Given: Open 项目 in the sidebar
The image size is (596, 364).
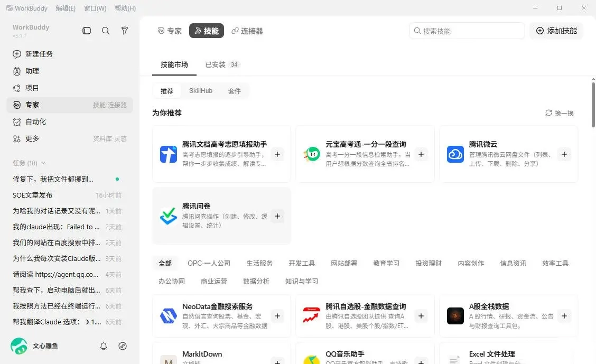Looking at the screenshot, I should pos(70,88).
